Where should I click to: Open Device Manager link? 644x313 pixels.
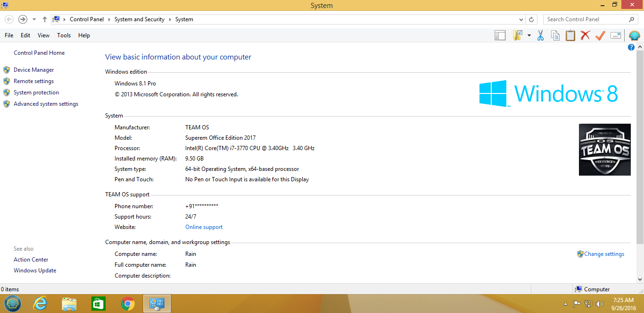point(34,70)
